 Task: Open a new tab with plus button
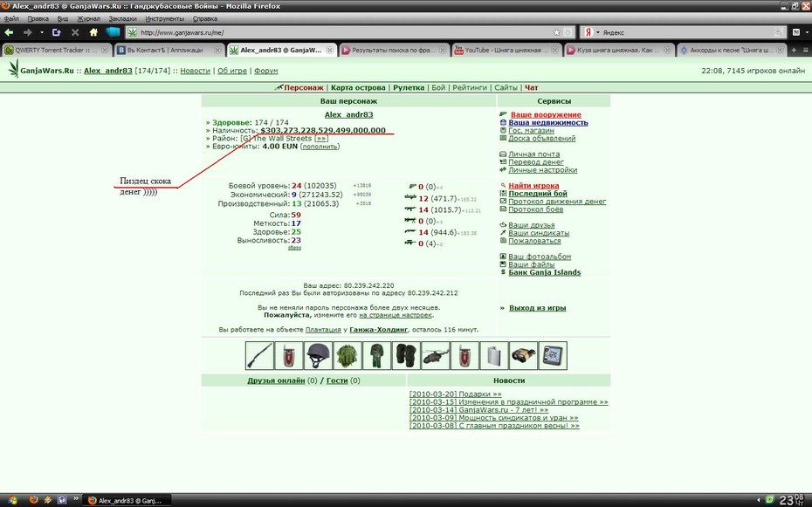tap(794, 51)
